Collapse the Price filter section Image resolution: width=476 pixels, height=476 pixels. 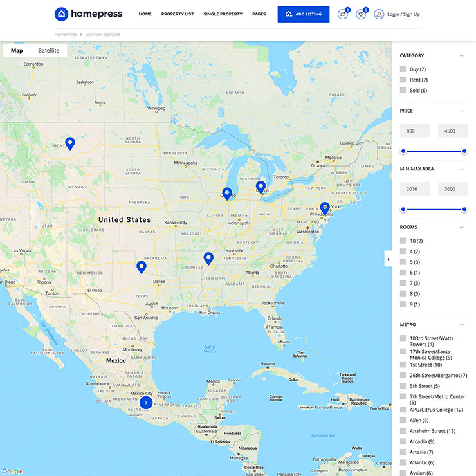click(462, 111)
